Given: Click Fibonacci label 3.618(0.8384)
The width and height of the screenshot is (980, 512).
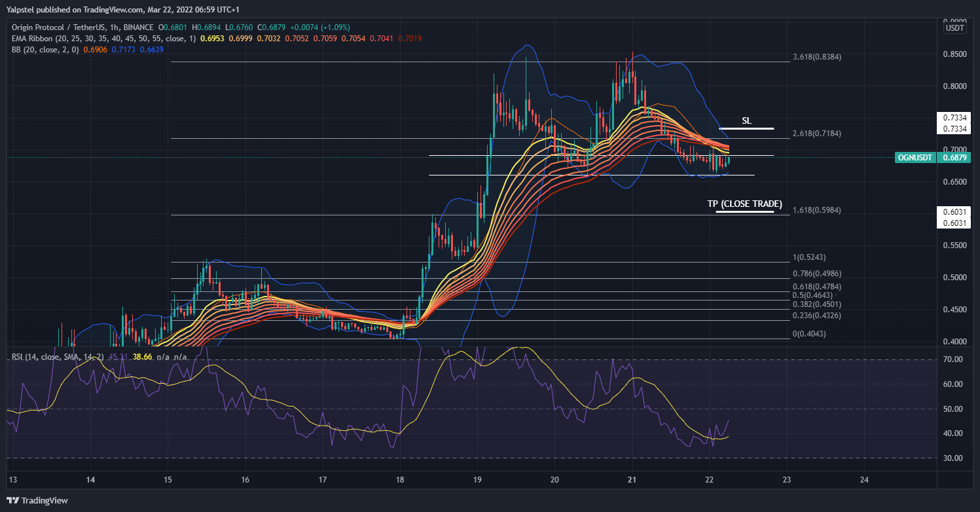Looking at the screenshot, I should [816, 57].
